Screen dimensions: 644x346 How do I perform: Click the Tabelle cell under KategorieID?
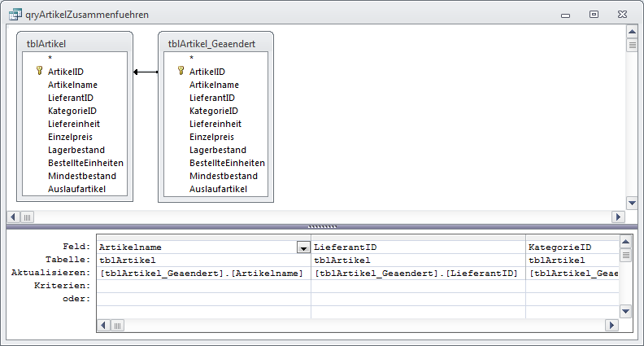click(571, 260)
